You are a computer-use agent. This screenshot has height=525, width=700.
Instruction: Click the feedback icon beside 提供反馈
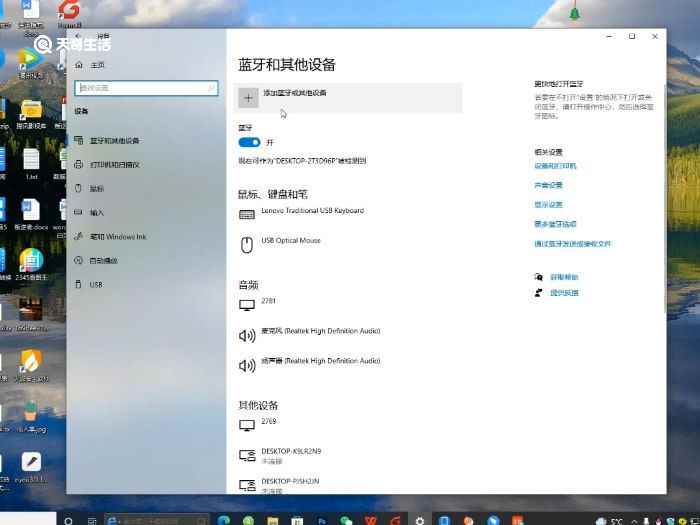(539, 293)
